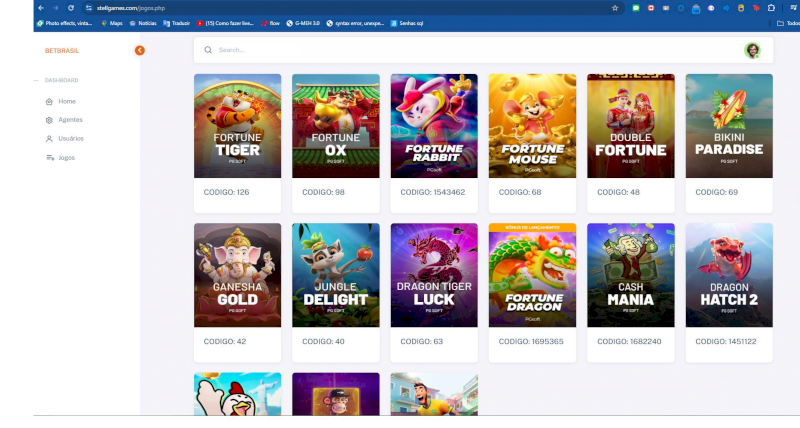Open the Maps bookmark

coord(112,23)
